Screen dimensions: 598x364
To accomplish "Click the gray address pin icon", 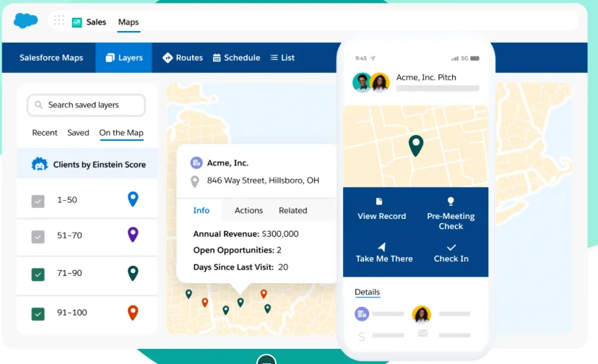I will [195, 181].
